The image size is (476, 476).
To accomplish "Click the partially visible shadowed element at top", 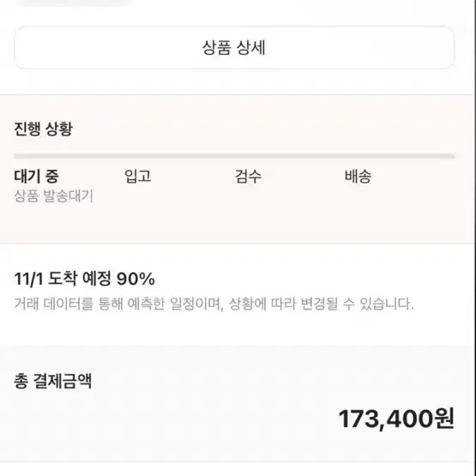I will click(x=73, y=3).
